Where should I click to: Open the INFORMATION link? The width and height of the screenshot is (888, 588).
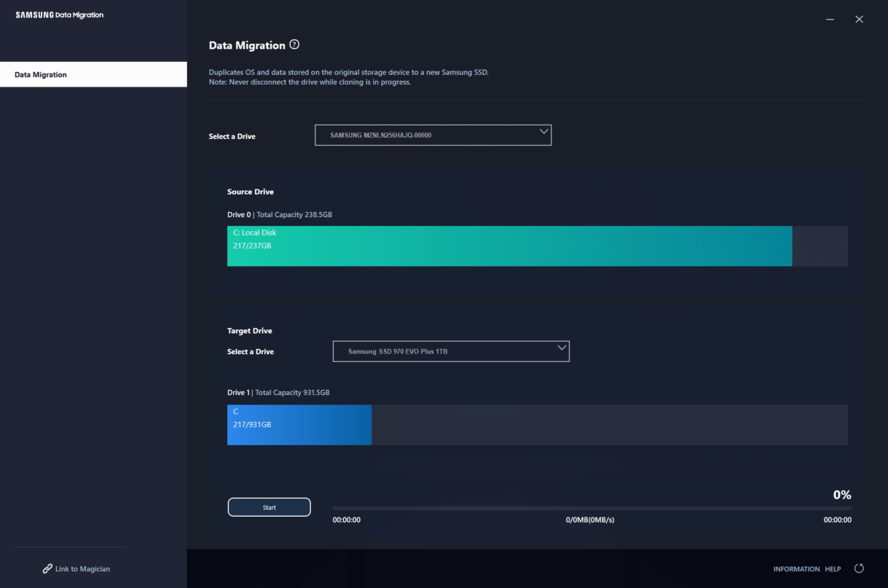pyautogui.click(x=796, y=569)
